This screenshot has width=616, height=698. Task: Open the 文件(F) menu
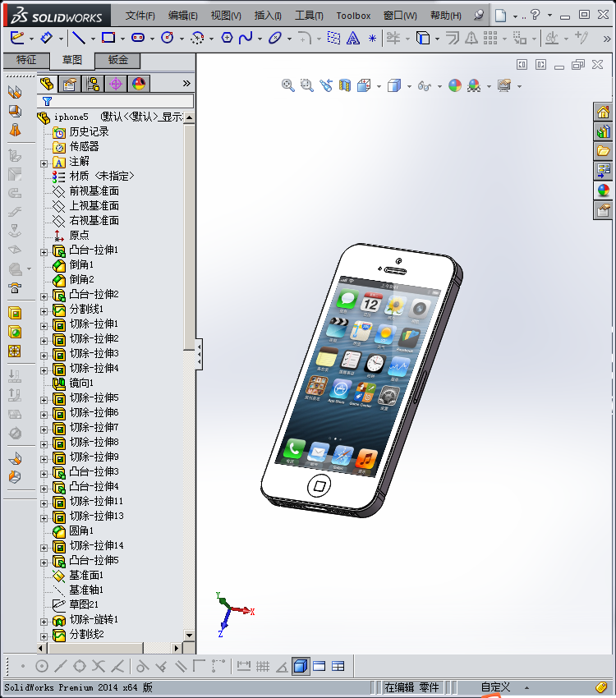(x=140, y=16)
